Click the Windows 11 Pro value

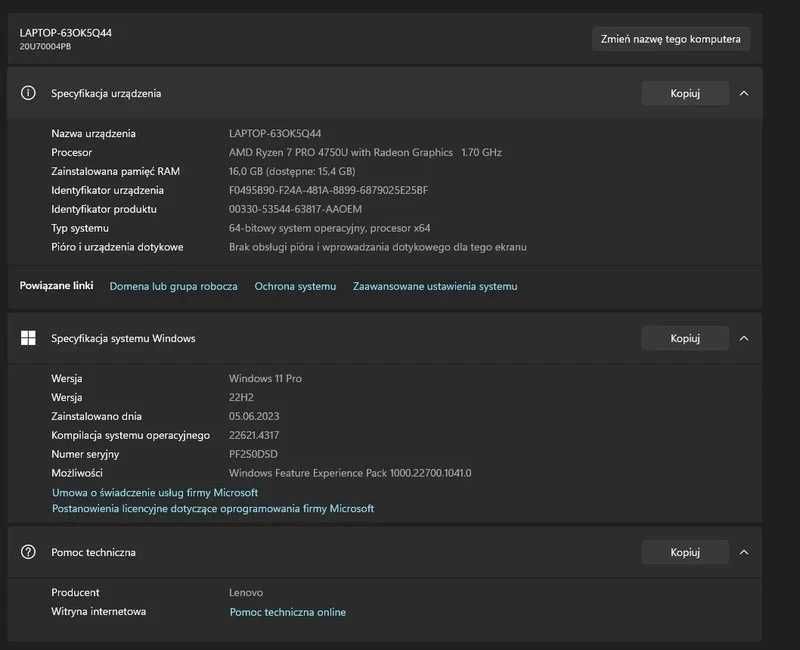click(265, 379)
